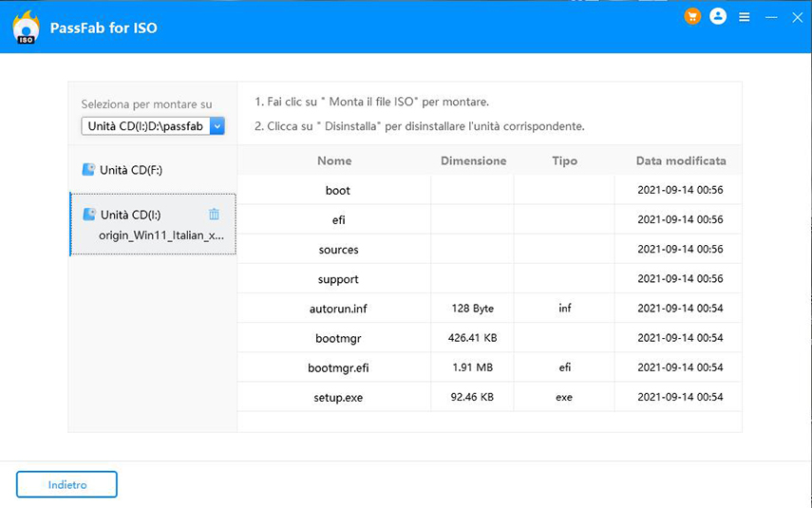Click the PassFab for ISO logo
The image size is (812, 508).
[x=27, y=28]
